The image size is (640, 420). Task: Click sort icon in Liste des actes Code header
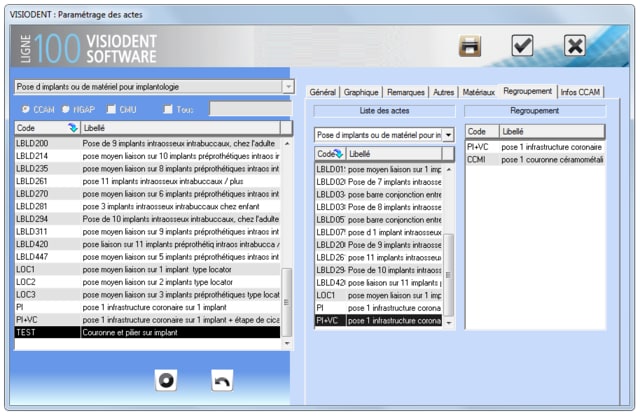coord(338,154)
